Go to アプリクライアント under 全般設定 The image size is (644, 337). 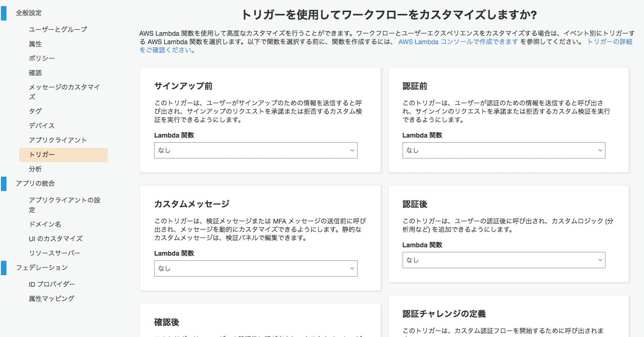click(58, 140)
